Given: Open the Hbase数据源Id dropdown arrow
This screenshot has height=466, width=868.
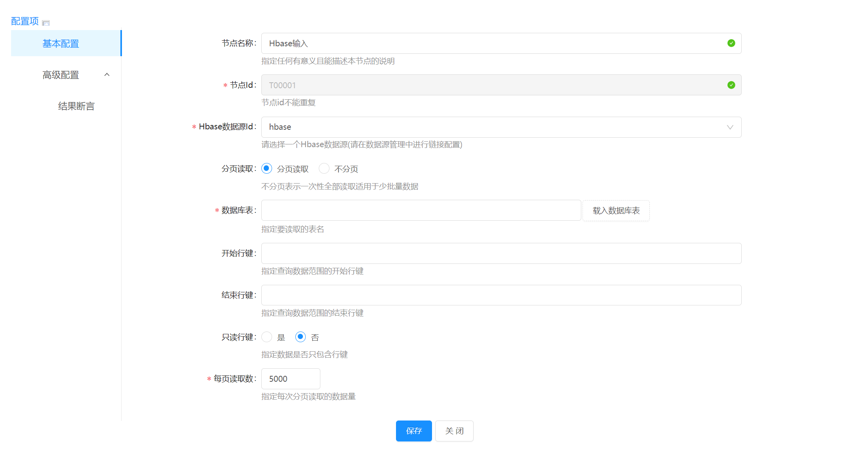Looking at the screenshot, I should (730, 127).
